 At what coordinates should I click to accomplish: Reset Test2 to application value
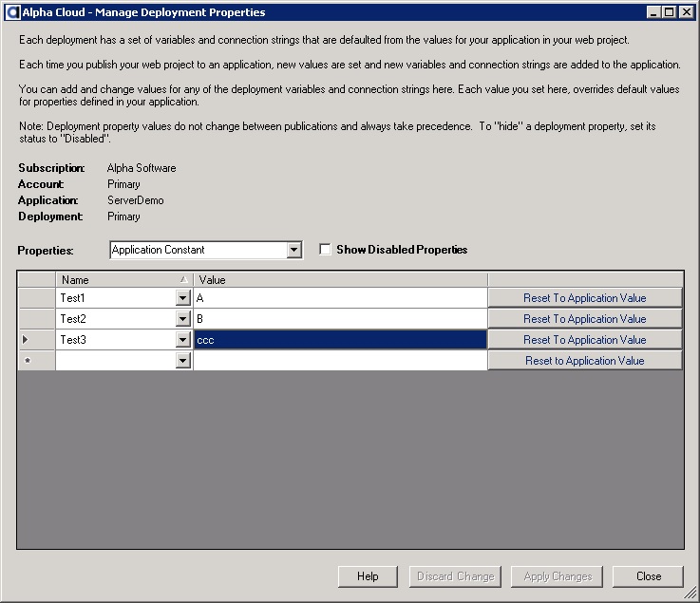585,319
